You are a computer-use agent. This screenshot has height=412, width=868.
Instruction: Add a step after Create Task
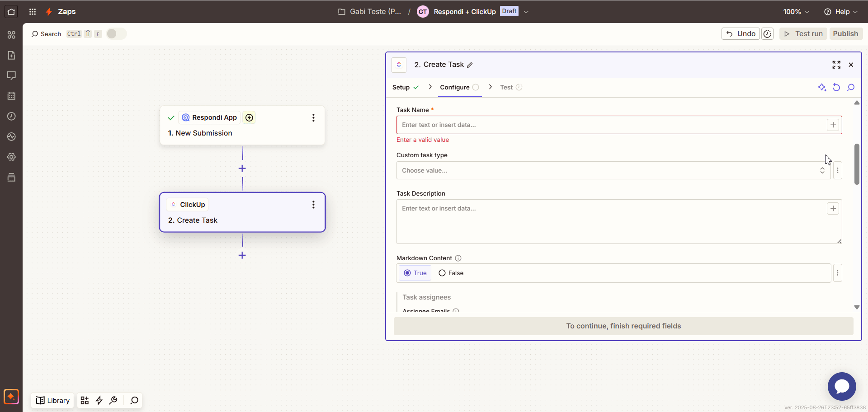coord(242,255)
